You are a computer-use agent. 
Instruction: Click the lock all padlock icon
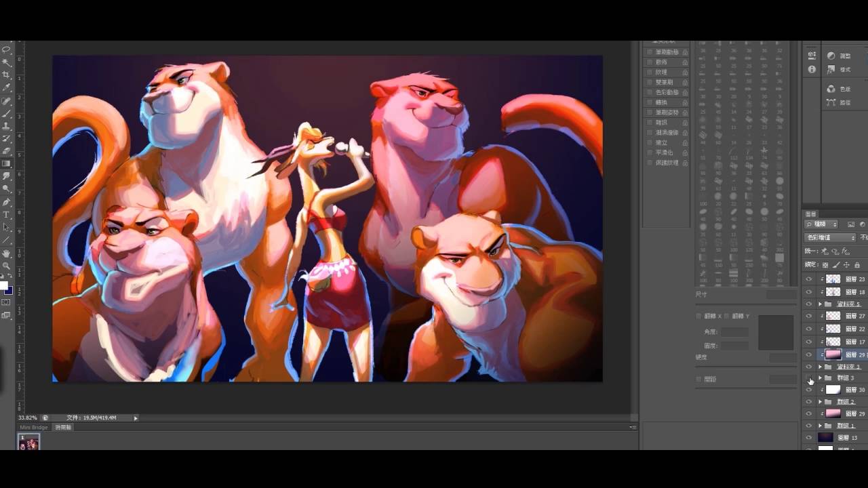pos(857,265)
